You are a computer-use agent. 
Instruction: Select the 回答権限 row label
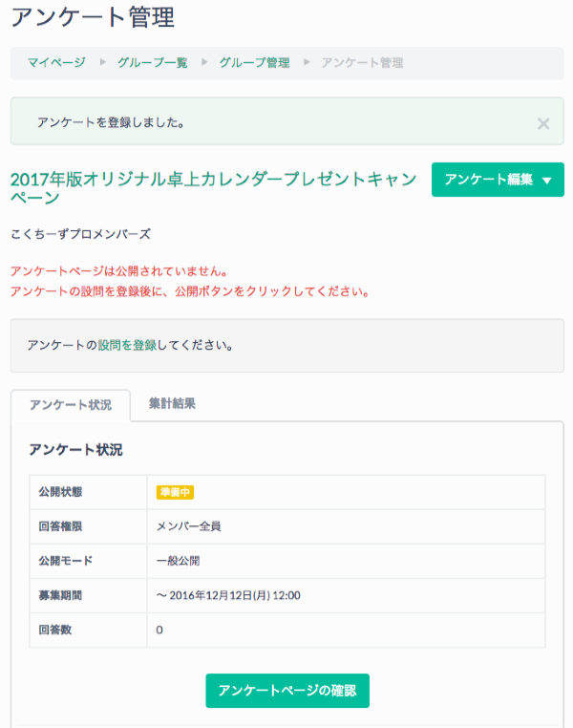pyautogui.click(x=60, y=526)
